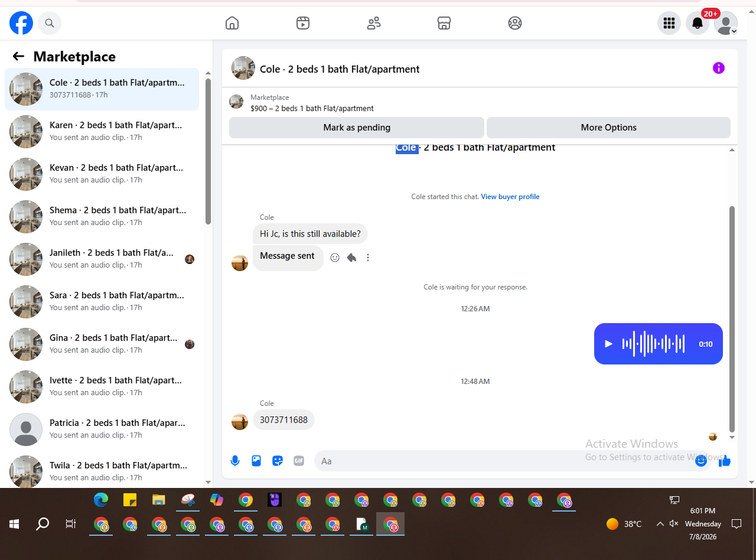Open the Patricia conversation
The width and height of the screenshot is (756, 560).
pyautogui.click(x=102, y=429)
